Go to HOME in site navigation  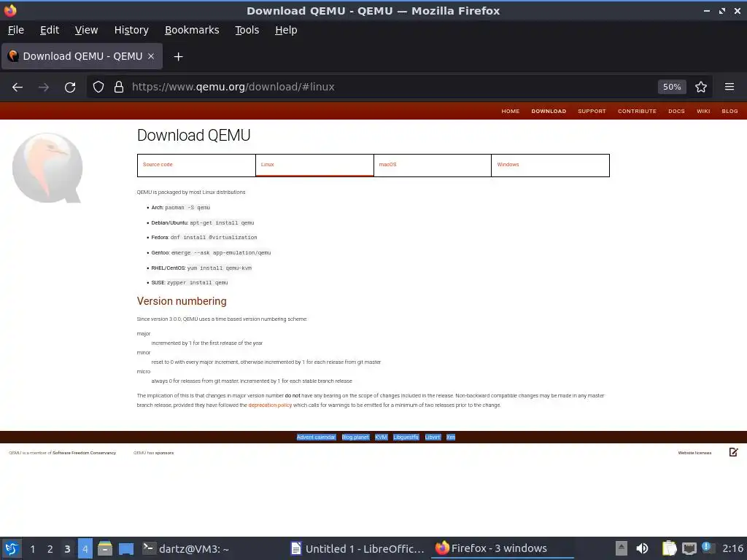[x=510, y=111]
